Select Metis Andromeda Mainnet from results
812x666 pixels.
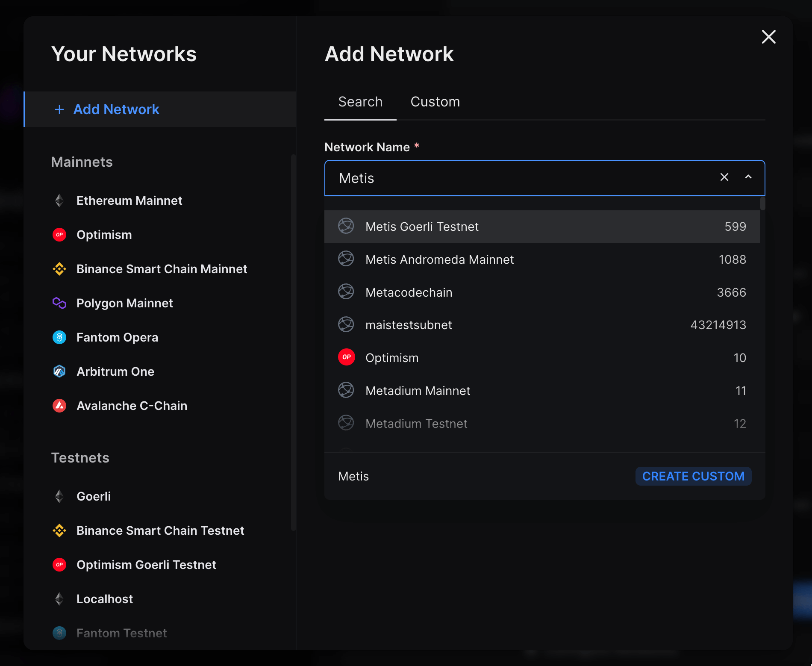click(x=439, y=259)
